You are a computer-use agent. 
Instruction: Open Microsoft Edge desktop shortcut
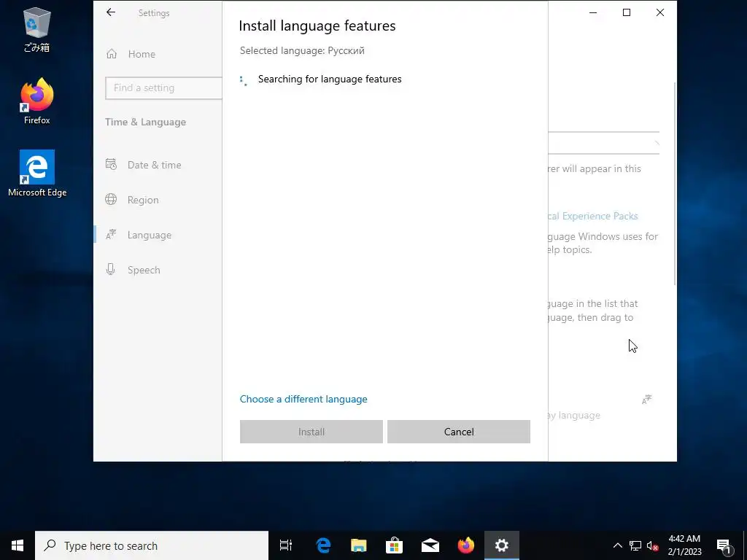pyautogui.click(x=37, y=174)
